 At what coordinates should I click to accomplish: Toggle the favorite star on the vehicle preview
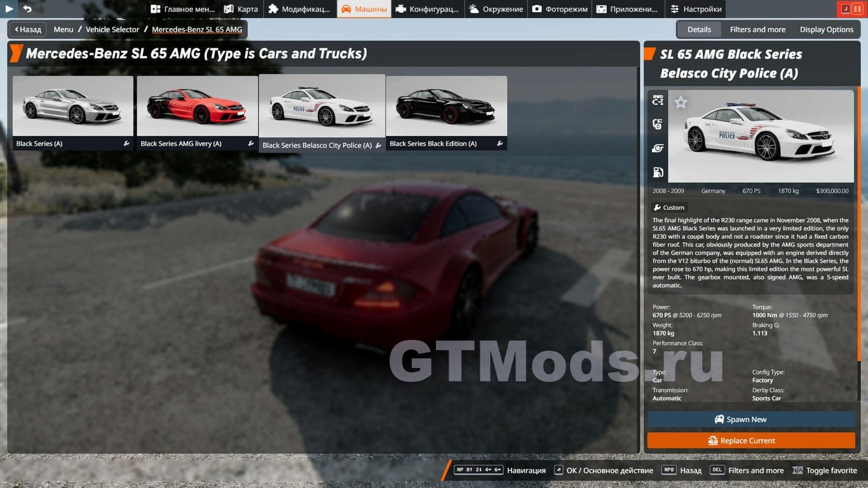coord(681,102)
